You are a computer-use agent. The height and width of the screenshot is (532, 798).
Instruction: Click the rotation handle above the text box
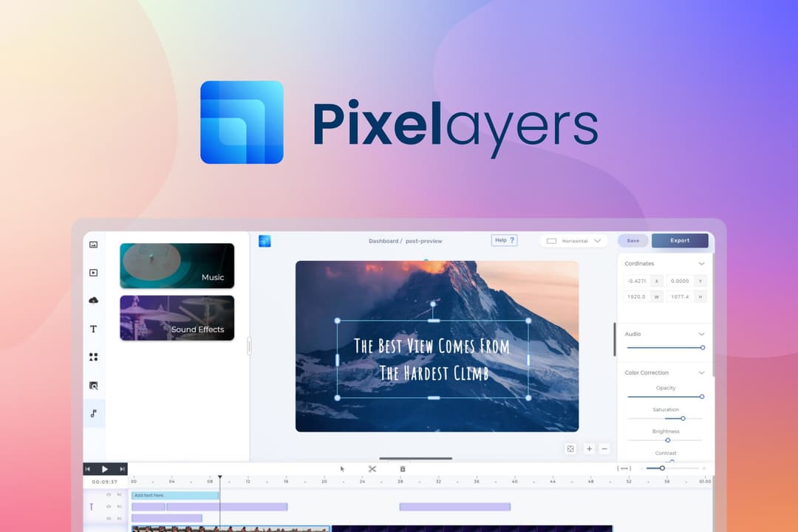point(433,304)
